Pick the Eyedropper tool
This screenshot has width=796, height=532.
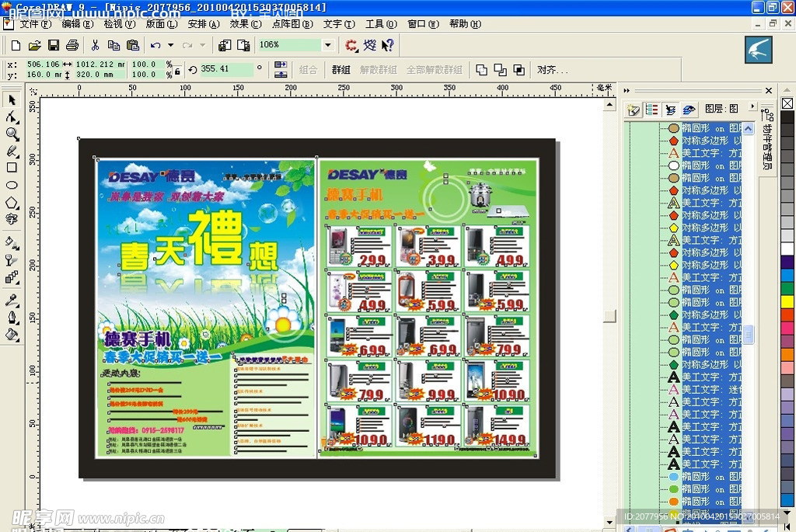12,301
